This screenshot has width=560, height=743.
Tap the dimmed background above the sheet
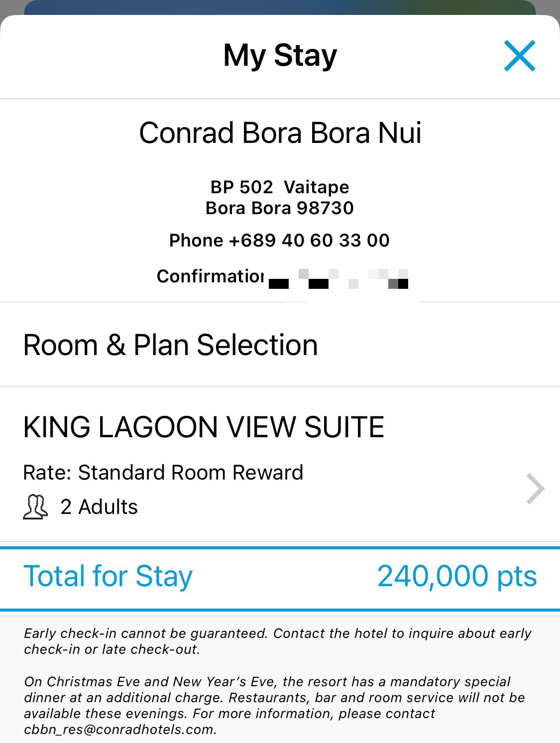[x=280, y=7]
